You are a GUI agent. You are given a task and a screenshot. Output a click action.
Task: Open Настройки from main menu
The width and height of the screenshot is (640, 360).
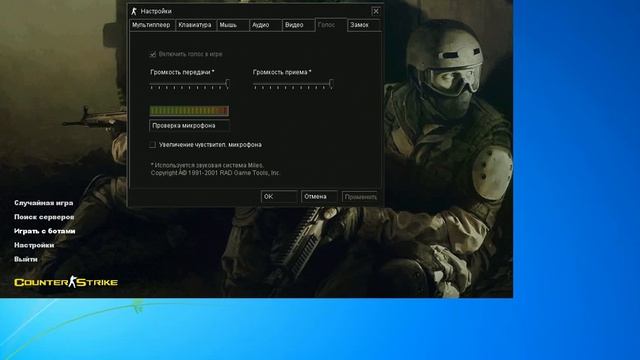click(x=34, y=245)
